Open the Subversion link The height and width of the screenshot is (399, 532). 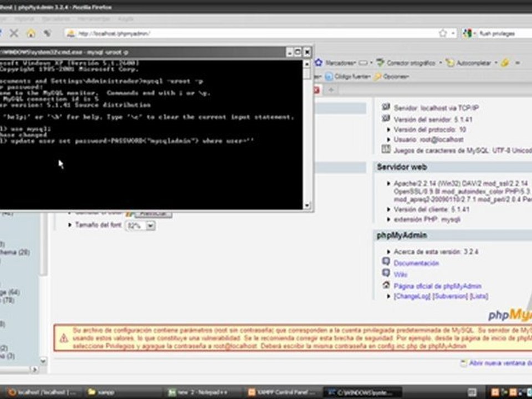tap(451, 296)
